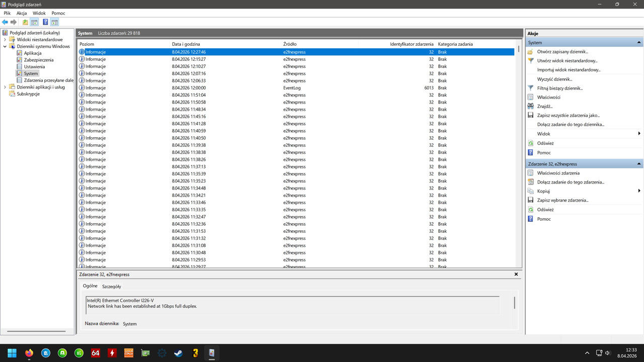The height and width of the screenshot is (362, 644).
Task: Click the Pomoc help icon under System actions
Action: 530,152
